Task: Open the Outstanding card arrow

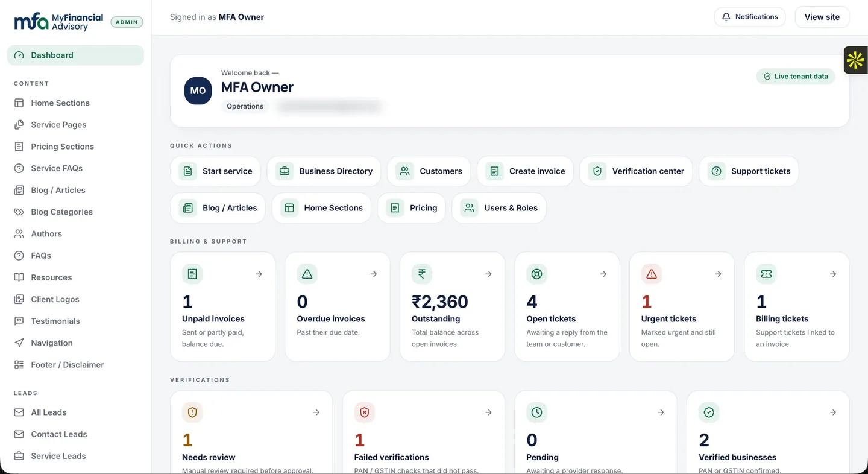Action: pos(488,274)
